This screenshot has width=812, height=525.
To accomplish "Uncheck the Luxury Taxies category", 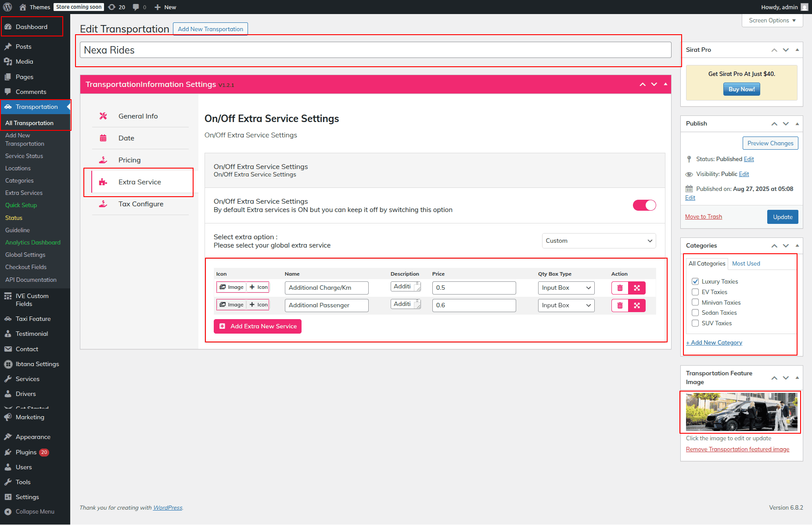I will tap(695, 281).
